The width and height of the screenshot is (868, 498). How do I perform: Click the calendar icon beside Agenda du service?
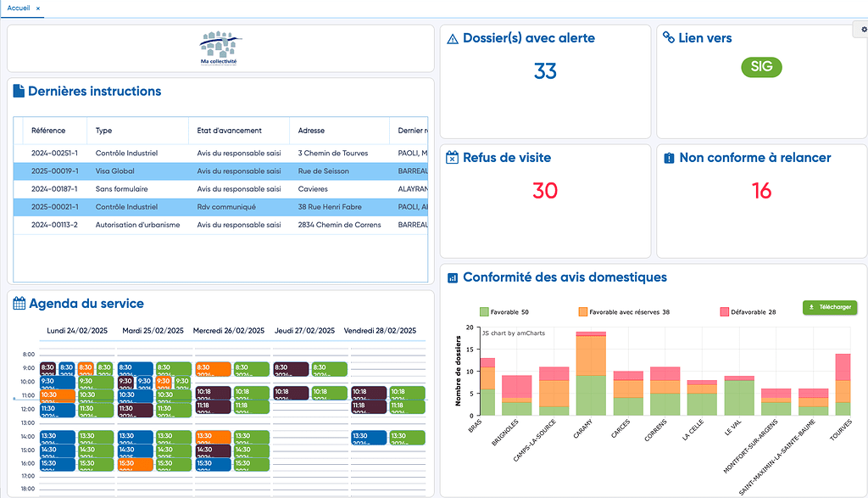point(19,303)
